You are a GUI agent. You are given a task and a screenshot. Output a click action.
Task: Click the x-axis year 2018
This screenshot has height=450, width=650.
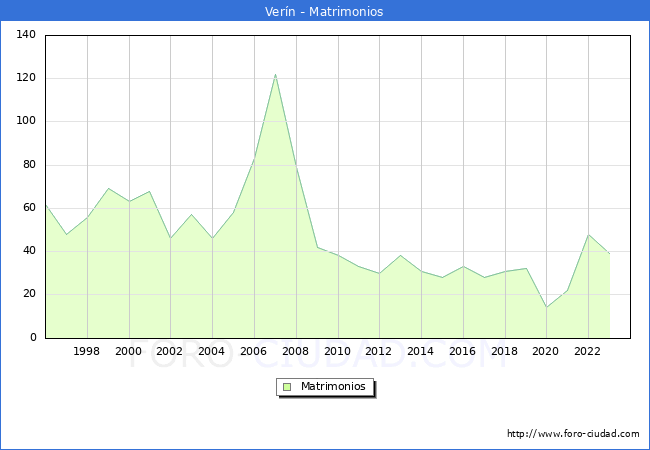504,351
